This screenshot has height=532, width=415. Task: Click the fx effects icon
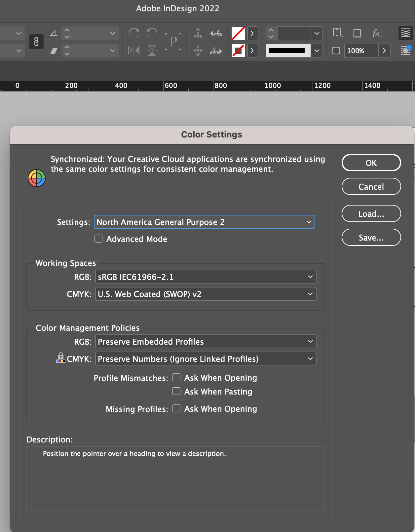[377, 33]
